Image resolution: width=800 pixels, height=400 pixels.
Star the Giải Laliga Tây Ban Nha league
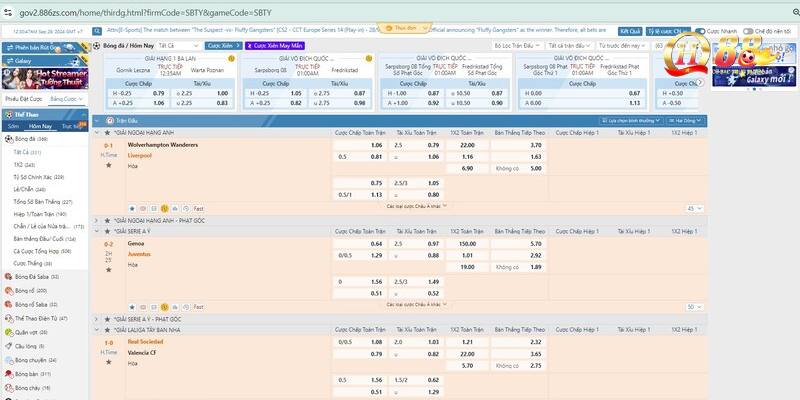click(107, 330)
